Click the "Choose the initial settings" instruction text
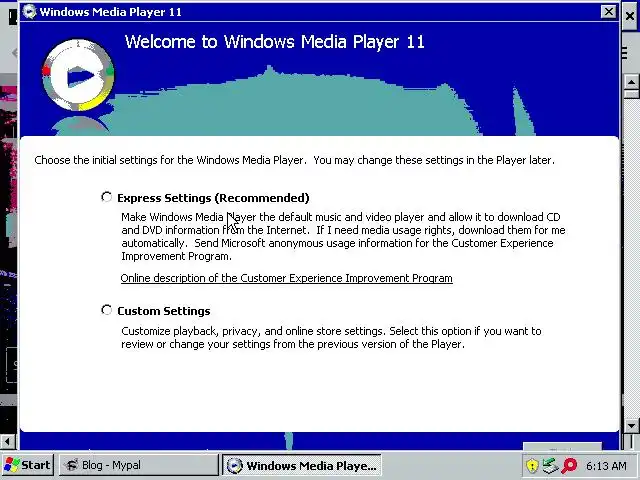 pos(294,160)
